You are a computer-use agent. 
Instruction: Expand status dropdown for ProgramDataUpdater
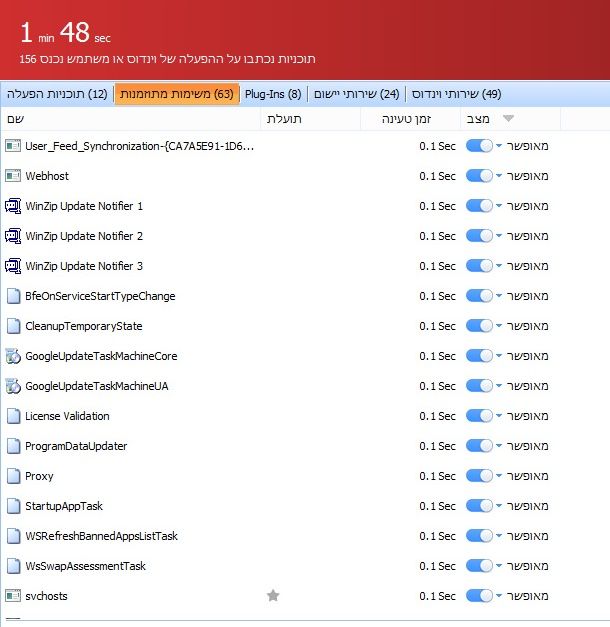499,446
